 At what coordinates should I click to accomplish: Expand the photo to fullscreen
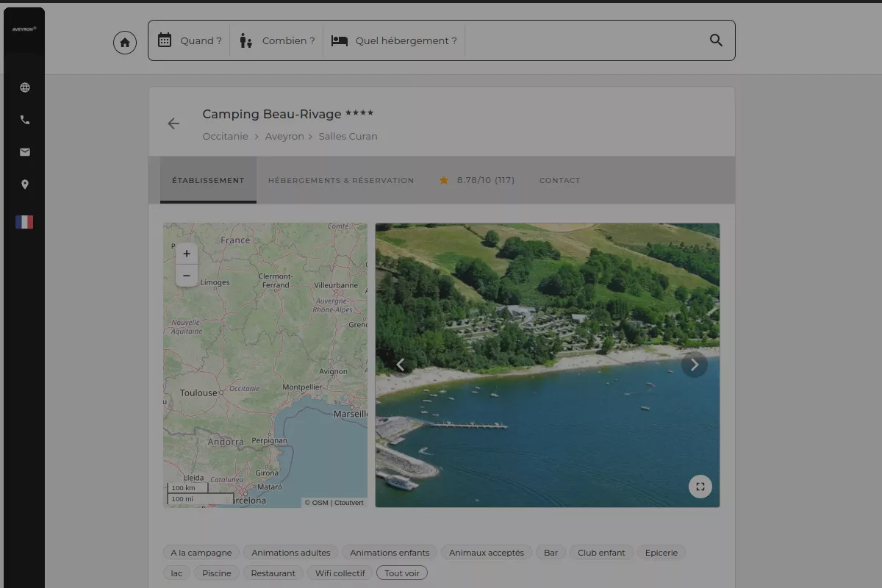click(x=700, y=486)
